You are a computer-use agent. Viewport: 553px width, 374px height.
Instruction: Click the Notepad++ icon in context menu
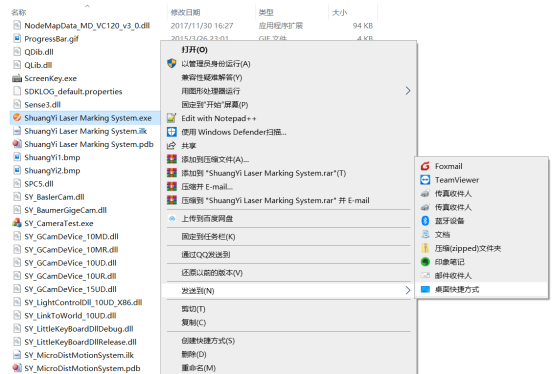[x=172, y=118]
